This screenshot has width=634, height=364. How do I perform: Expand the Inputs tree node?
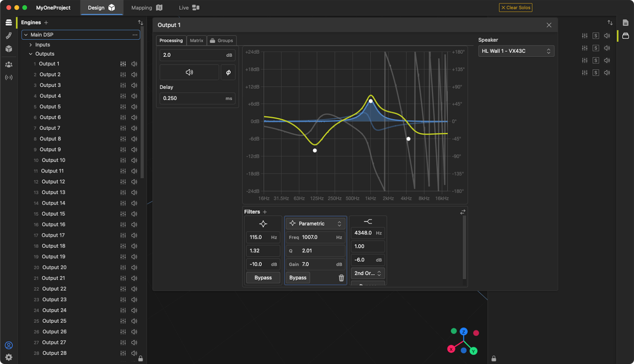tap(31, 45)
